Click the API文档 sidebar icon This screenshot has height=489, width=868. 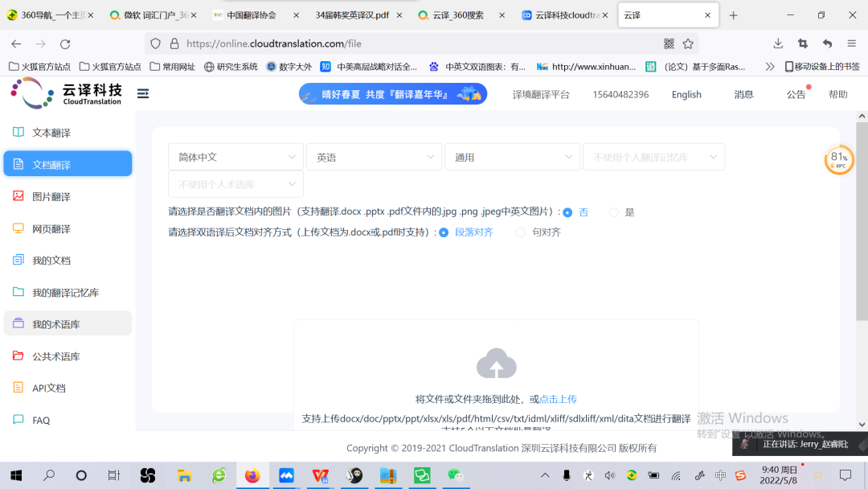(18, 388)
